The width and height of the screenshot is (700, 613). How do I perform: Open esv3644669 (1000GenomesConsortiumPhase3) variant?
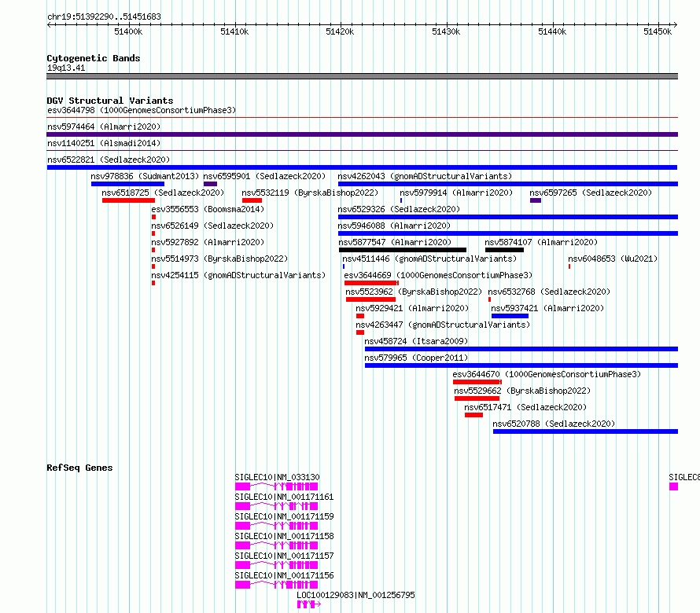click(438, 275)
